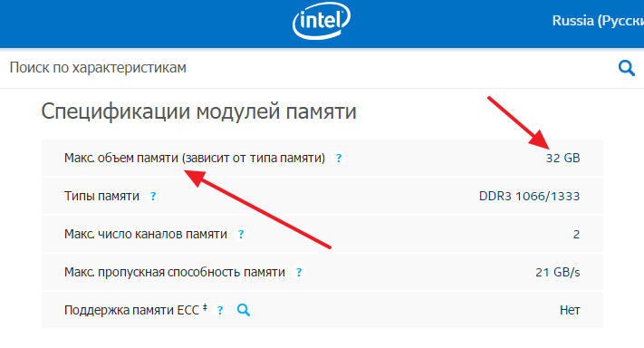The height and width of the screenshot is (348, 644).
Task: Click the Поддержка памяти ECC label
Action: point(136,310)
